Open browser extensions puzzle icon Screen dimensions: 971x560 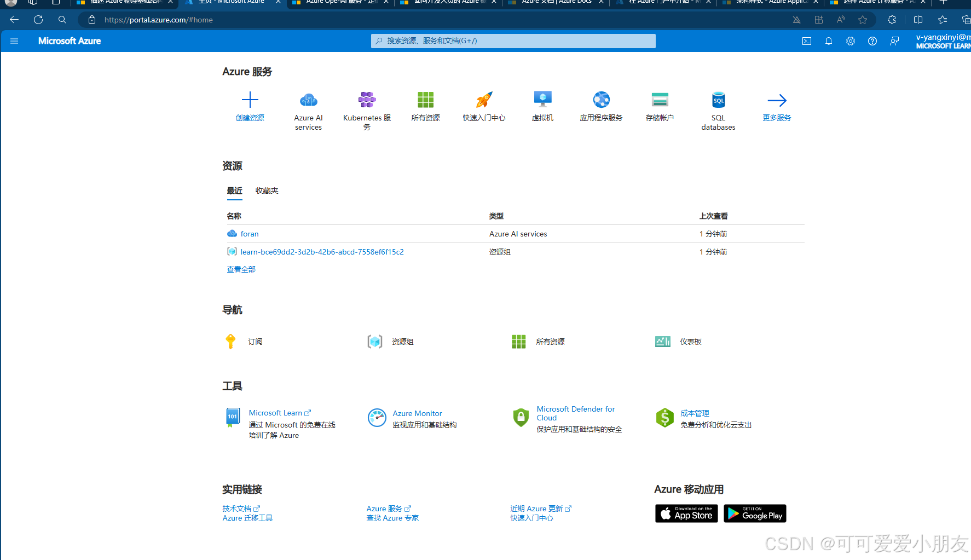point(892,20)
